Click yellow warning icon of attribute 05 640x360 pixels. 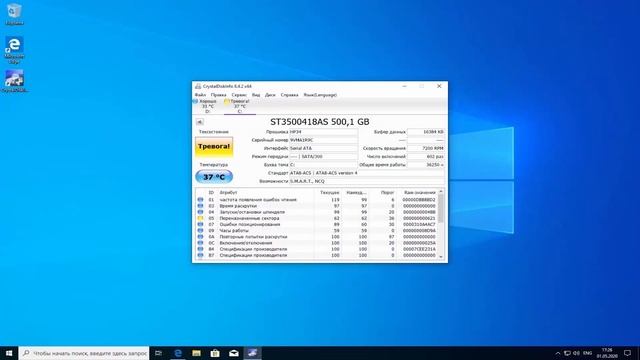pyautogui.click(x=200, y=218)
